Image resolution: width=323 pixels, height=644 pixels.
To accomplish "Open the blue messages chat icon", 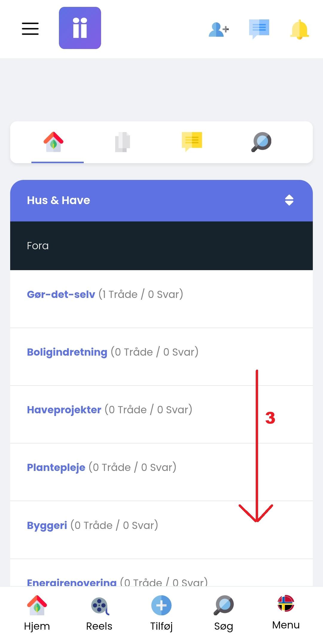I will point(259,29).
